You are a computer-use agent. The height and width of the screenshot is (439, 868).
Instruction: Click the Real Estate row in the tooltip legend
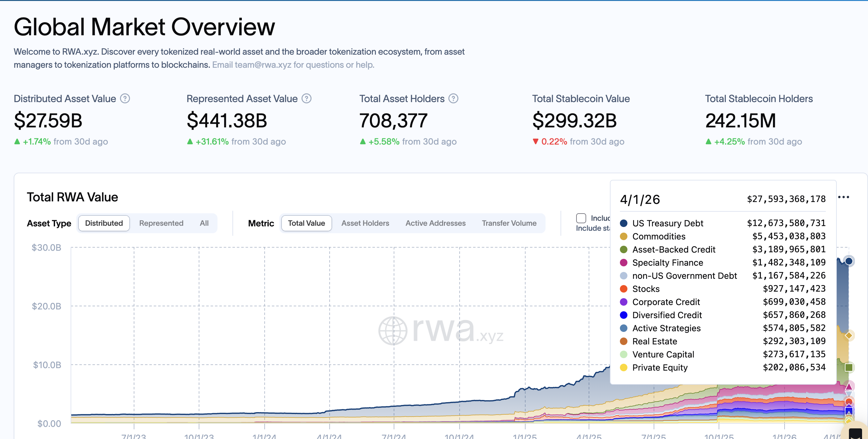tap(654, 341)
